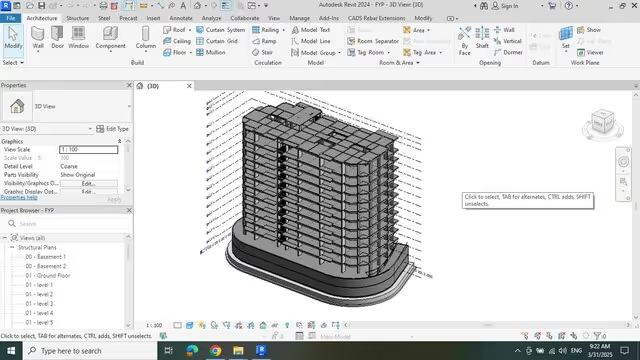The height and width of the screenshot is (360, 640).
Task: Close the Project Browser panel
Action: click(x=129, y=210)
